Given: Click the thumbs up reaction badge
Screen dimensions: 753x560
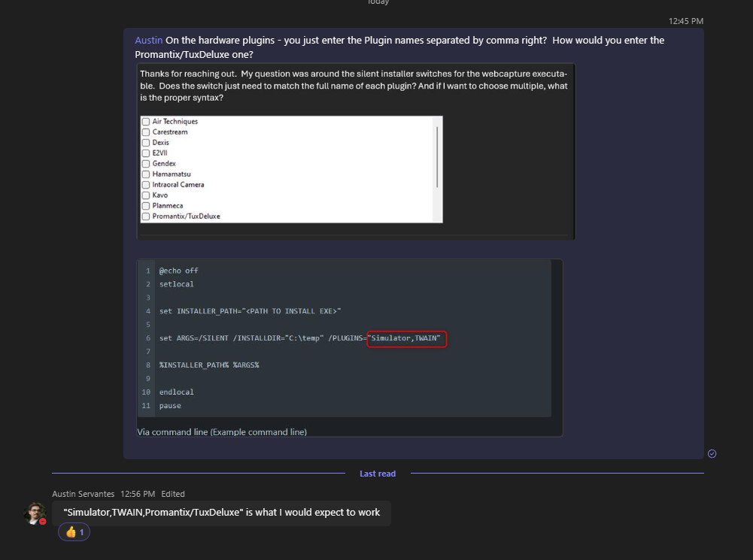Looking at the screenshot, I should [x=74, y=532].
